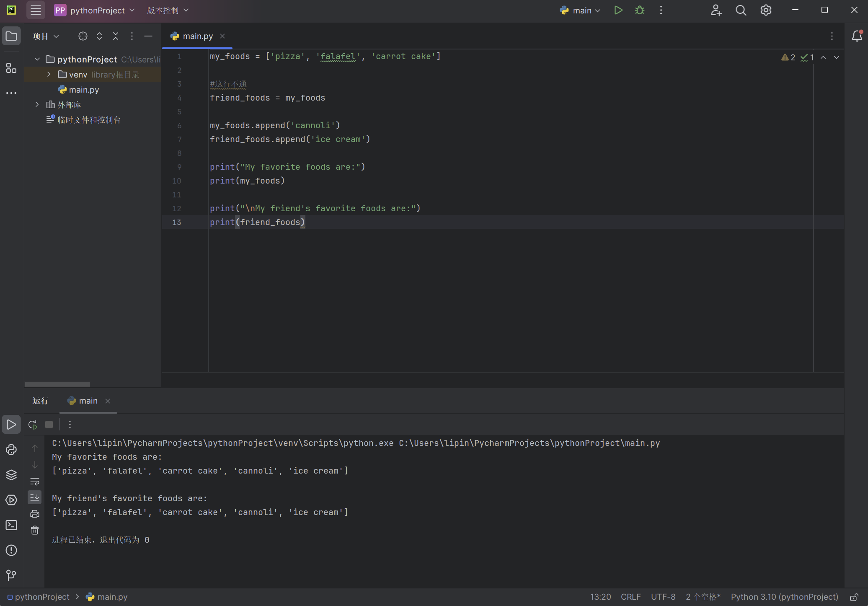Jump down the stack trace arrow
The image size is (868, 606).
(35, 465)
